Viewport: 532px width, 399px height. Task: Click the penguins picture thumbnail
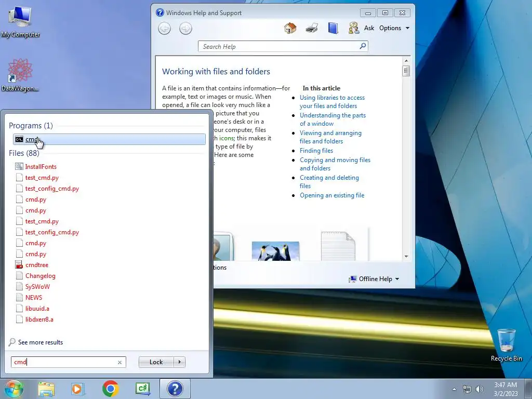pyautogui.click(x=275, y=251)
